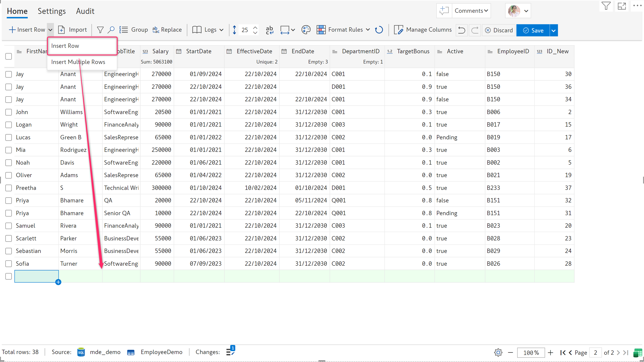Click the undo arrow icon
This screenshot has height=362, width=644.
tap(461, 30)
